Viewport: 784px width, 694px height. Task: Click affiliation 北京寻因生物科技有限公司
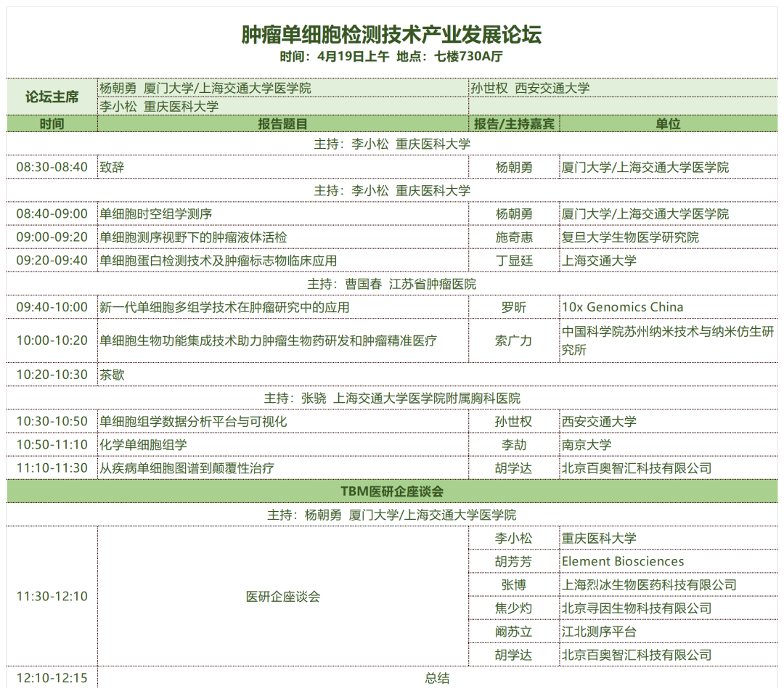[x=637, y=608]
